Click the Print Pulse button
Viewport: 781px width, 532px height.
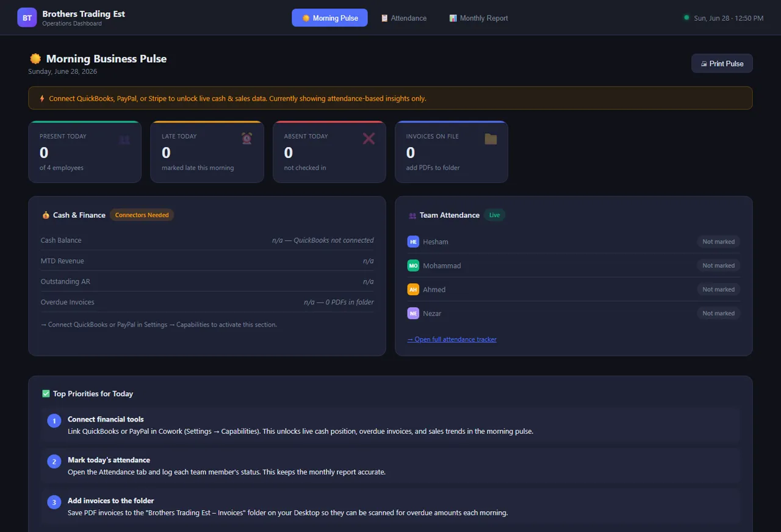pyautogui.click(x=722, y=63)
